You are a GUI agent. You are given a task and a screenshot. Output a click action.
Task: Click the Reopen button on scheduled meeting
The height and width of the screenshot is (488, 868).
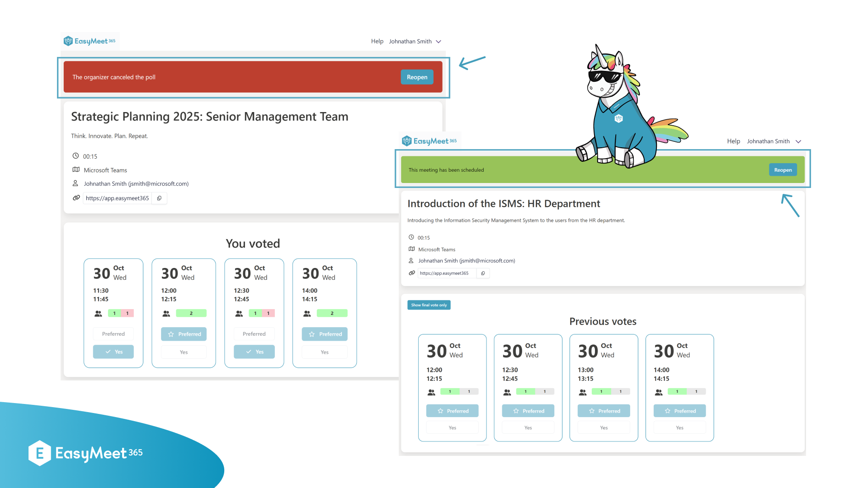(x=783, y=169)
